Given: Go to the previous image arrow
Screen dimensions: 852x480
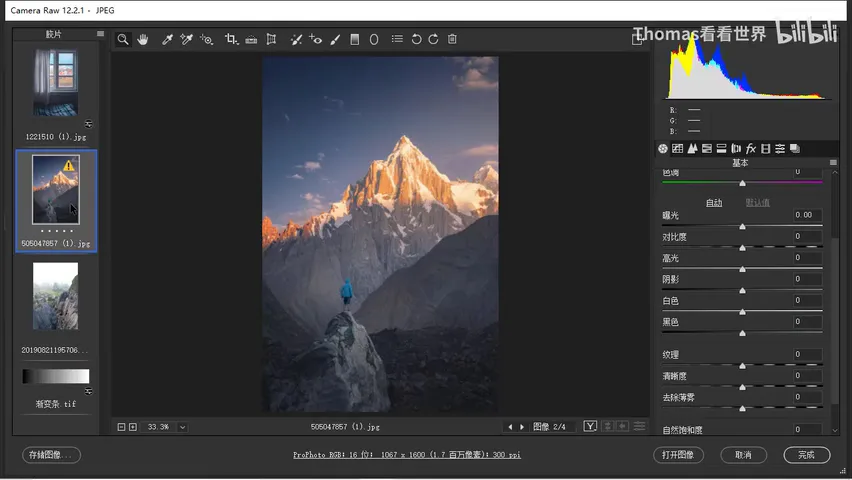Looking at the screenshot, I should [x=510, y=427].
